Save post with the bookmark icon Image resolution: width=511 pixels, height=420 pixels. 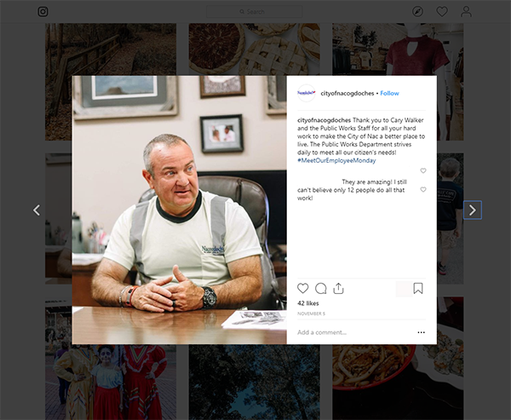(x=418, y=288)
